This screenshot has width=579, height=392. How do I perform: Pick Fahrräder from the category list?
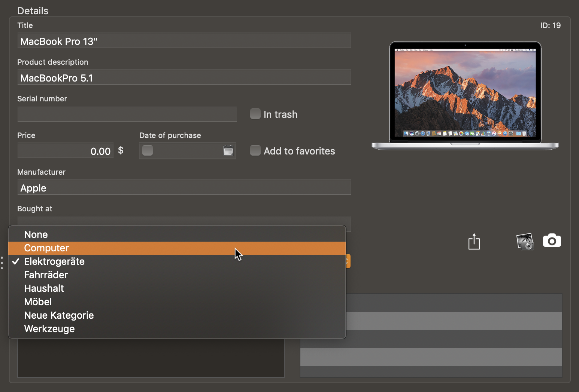177,275
